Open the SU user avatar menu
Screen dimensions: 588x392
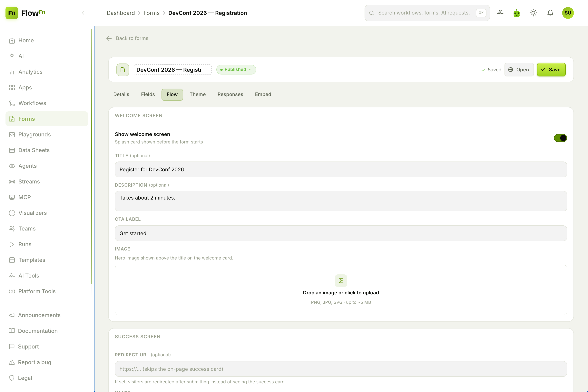click(x=568, y=13)
